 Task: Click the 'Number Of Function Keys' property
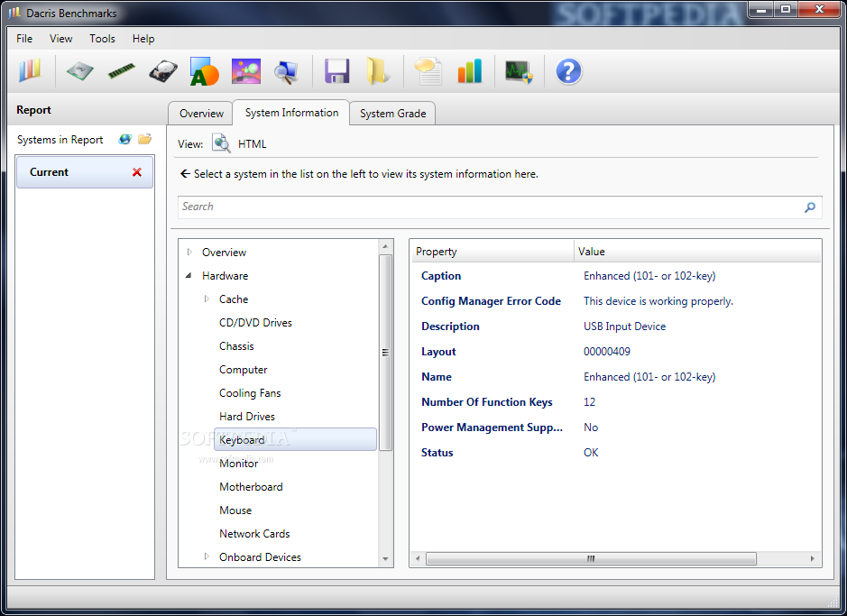487,402
